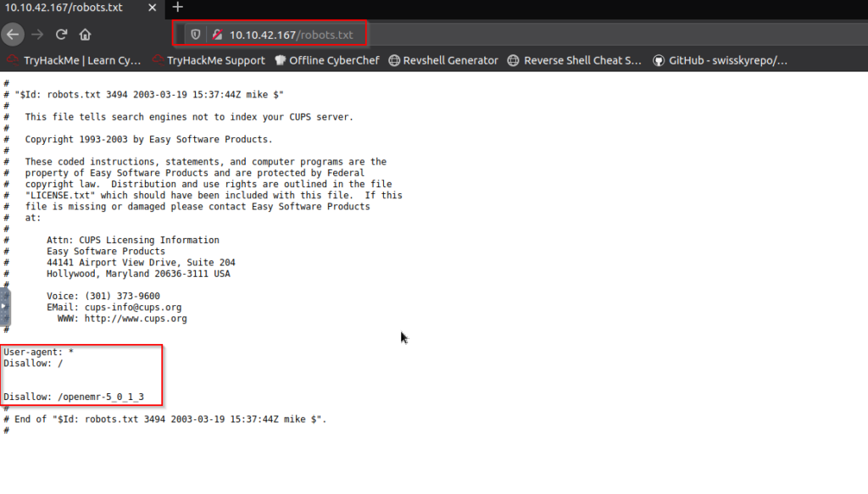Open a new tab with plus button
Image resolution: width=868 pixels, height=494 pixels.
178,8
